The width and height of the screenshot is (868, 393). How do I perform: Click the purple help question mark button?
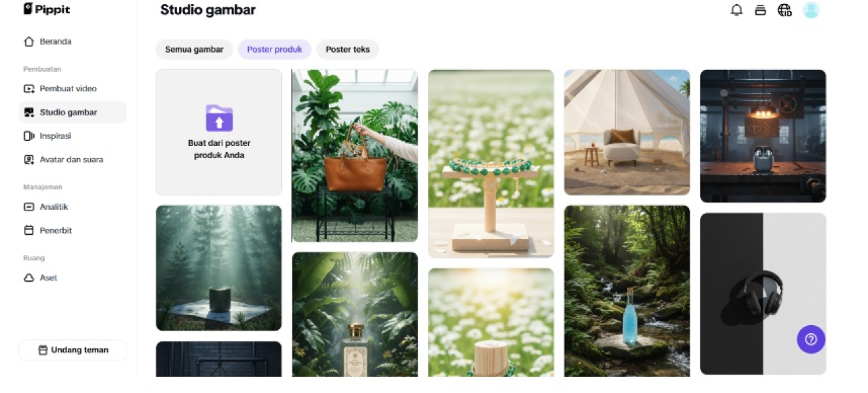click(811, 339)
